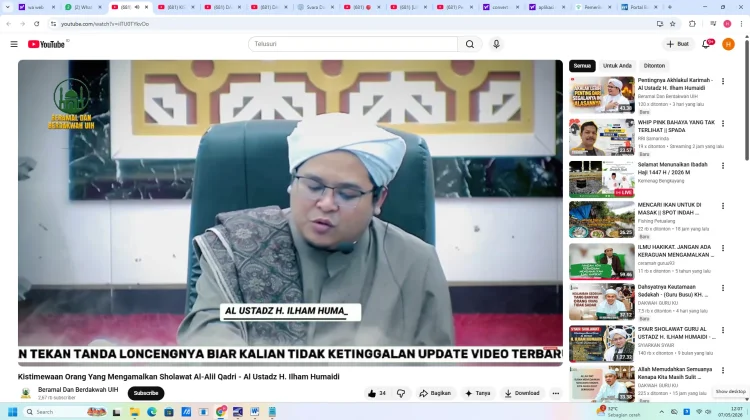View site information icon in address bar

point(53,23)
